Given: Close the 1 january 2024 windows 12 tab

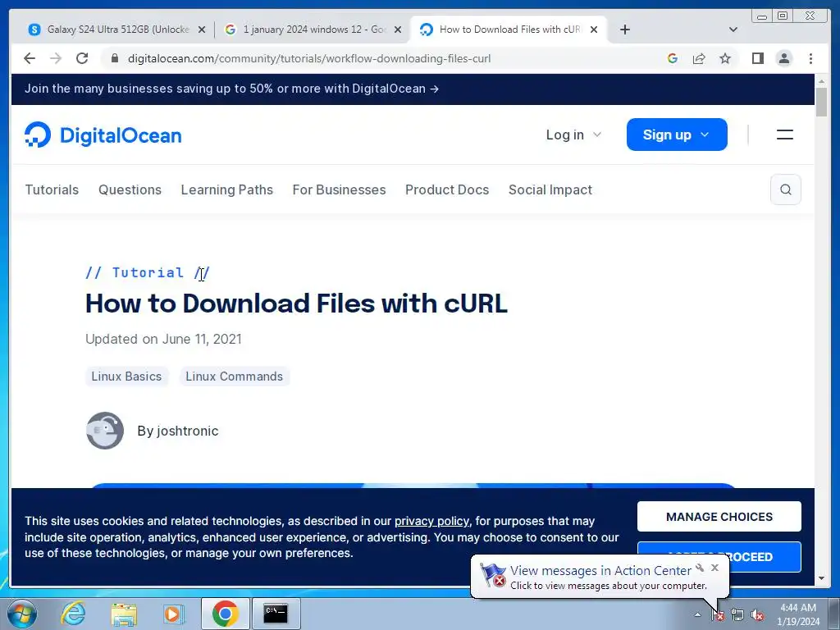Looking at the screenshot, I should pos(398,30).
